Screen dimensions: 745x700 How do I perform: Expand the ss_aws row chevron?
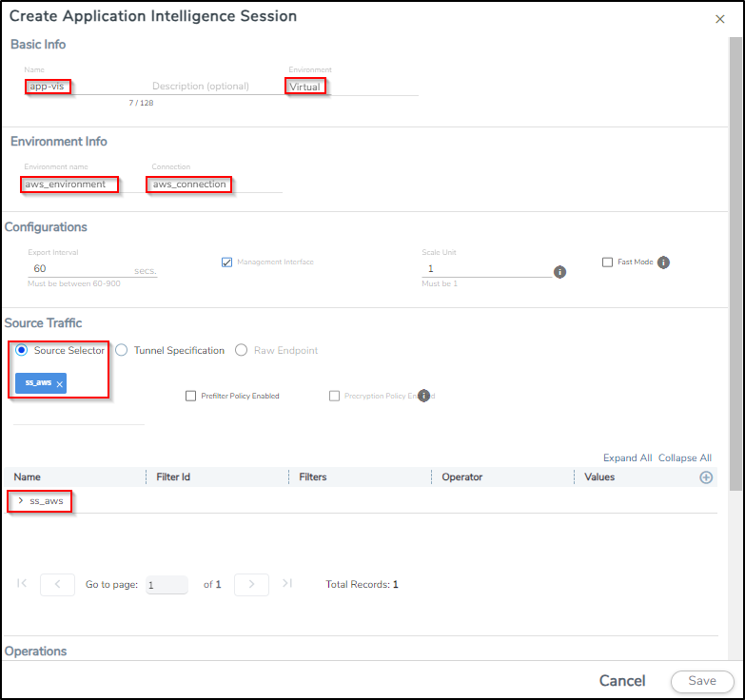[20, 500]
